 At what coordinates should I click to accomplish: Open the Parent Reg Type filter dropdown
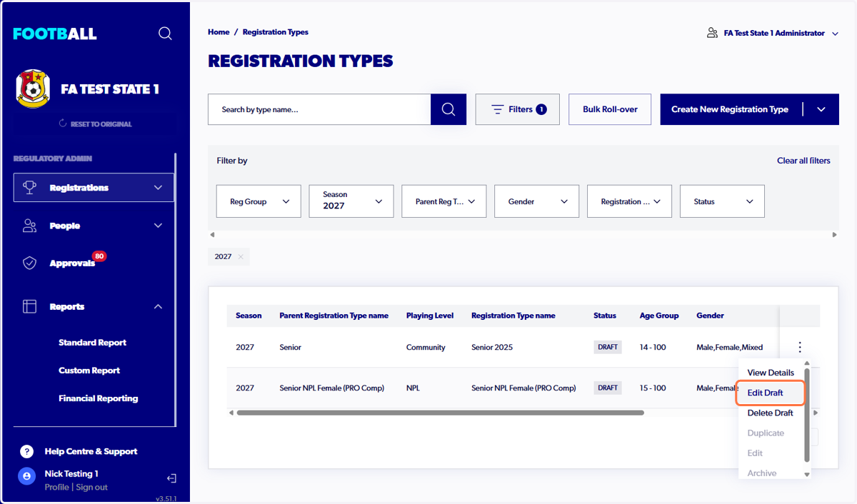(x=444, y=201)
